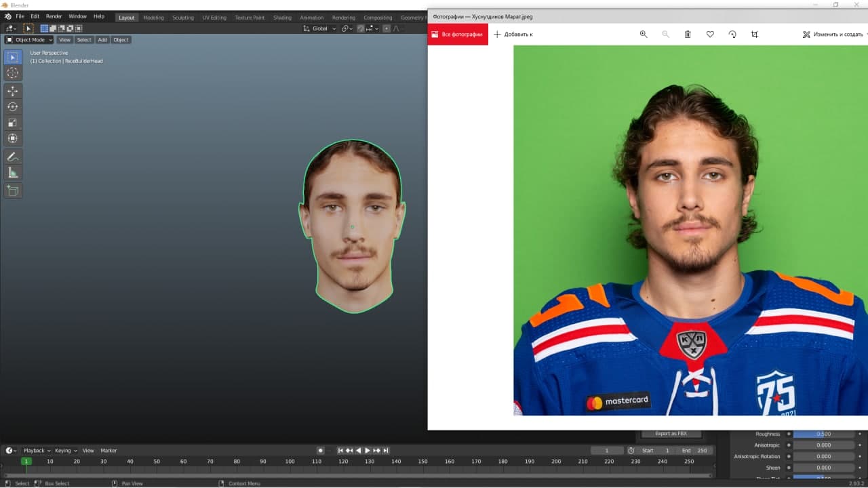Switch to the Modeling workspace tab

click(153, 18)
